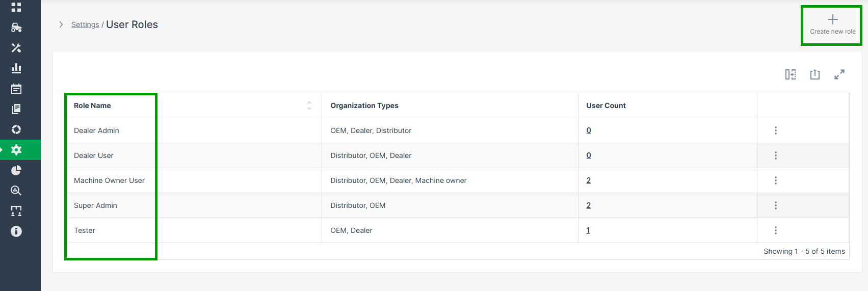
Task: Open the magnifier analytics sidebar icon
Action: 16,191
